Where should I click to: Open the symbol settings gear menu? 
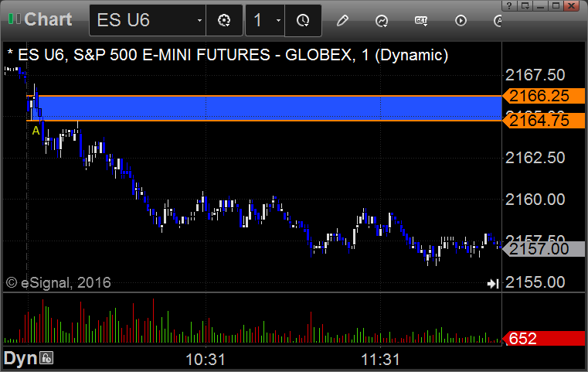[x=224, y=20]
